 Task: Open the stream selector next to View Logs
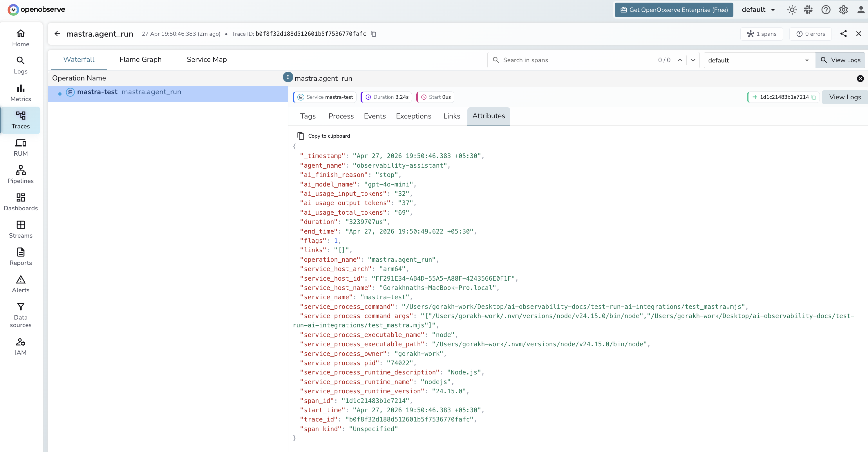758,60
